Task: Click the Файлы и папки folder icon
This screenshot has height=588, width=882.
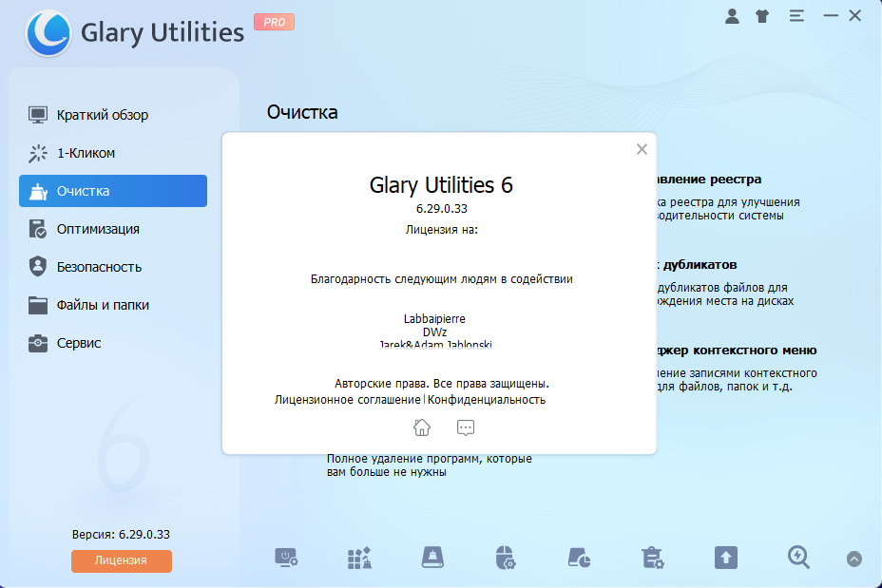Action: (x=38, y=305)
